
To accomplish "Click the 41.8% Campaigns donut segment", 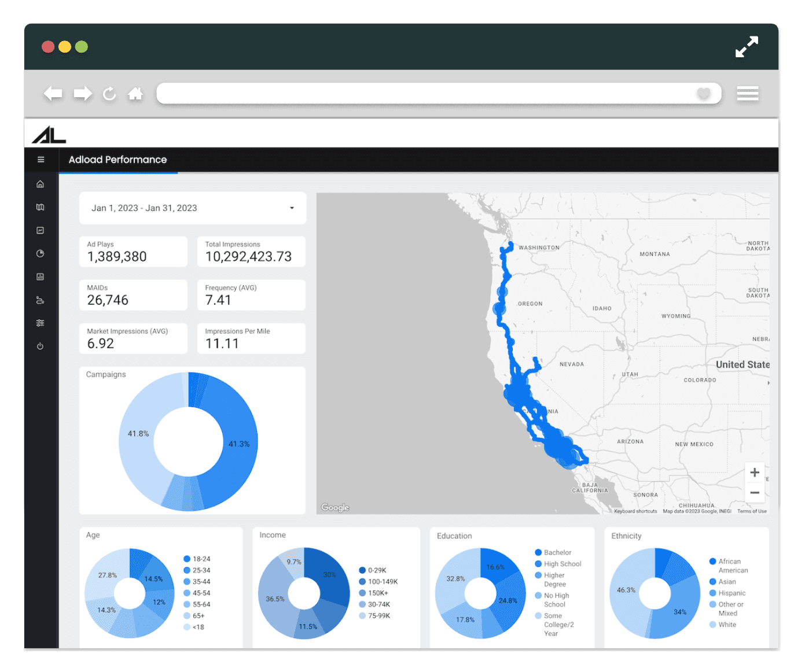I will [138, 434].
